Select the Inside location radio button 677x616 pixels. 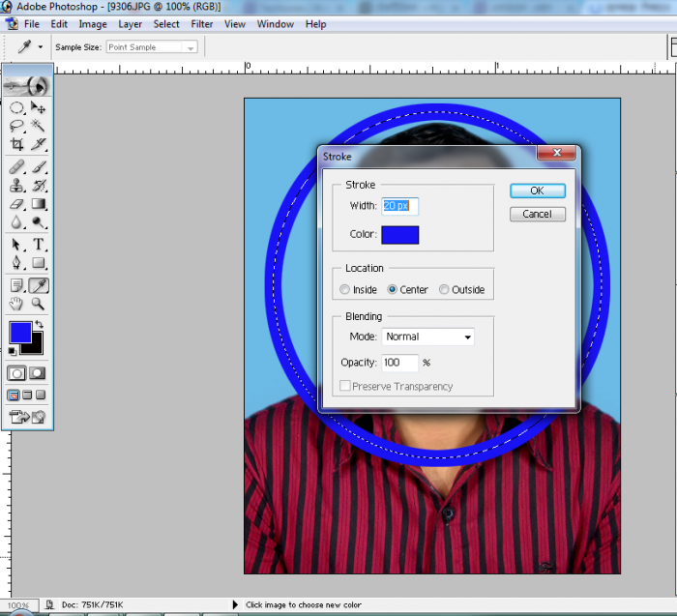tap(345, 289)
